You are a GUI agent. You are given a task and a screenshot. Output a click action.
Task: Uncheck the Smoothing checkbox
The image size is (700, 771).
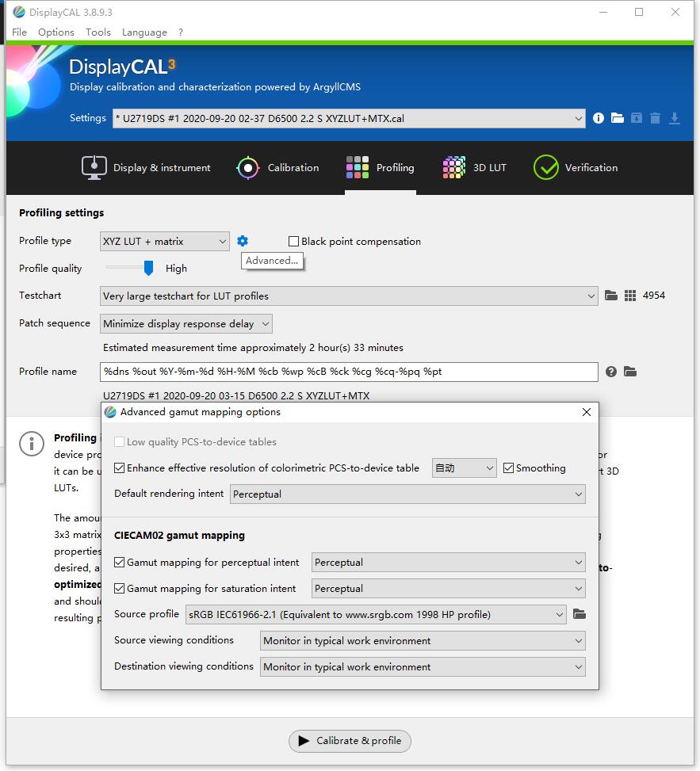pos(508,468)
